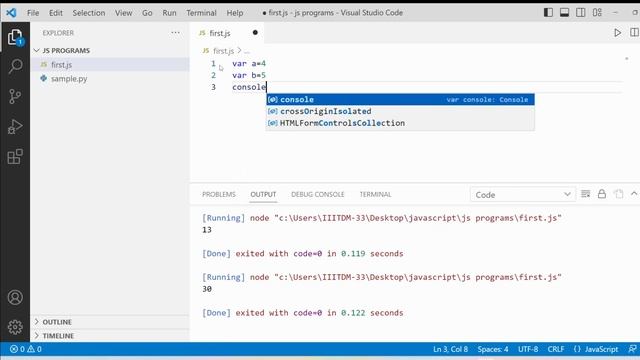Select console autocomplete suggestion
Image resolution: width=640 pixels, height=360 pixels.
click(400, 100)
